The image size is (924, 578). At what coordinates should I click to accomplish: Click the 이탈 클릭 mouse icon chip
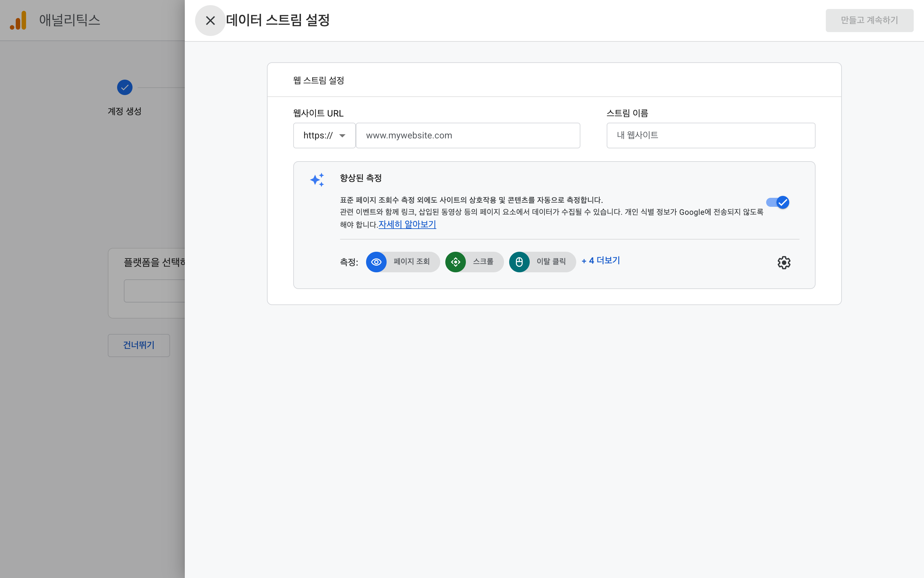click(542, 262)
